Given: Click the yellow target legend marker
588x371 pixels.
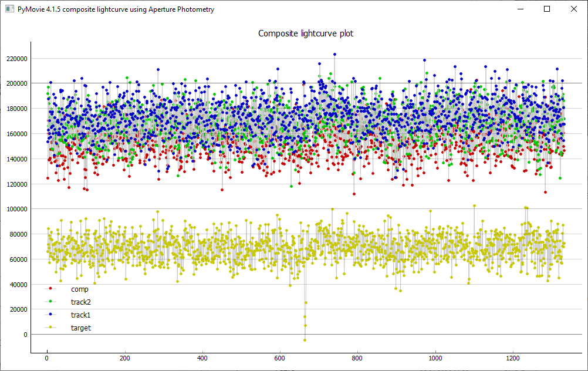Looking at the screenshot, I should (50, 328).
